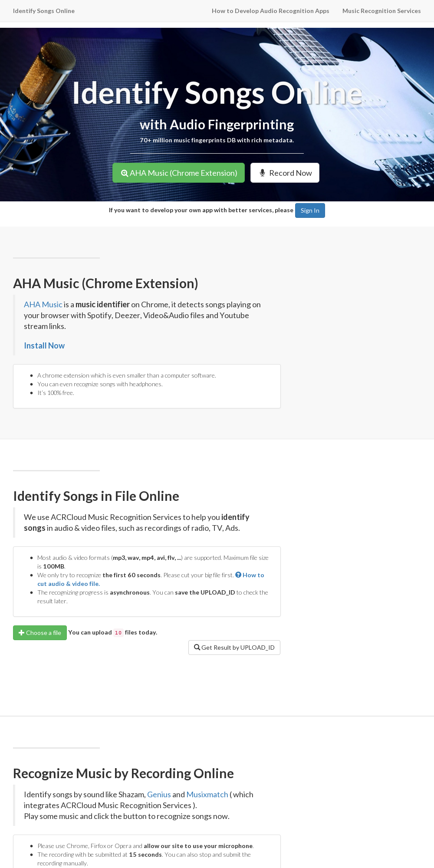Click the Sign In button
434x868 pixels.
(310, 210)
